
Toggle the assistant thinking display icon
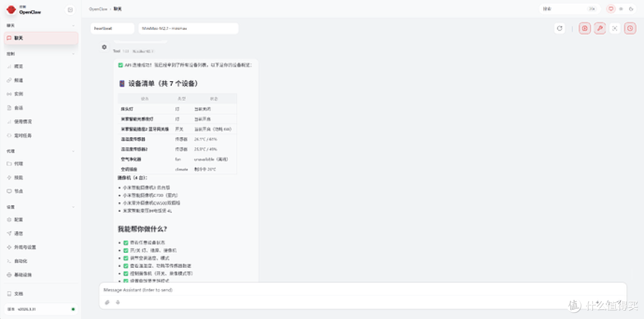(585, 29)
